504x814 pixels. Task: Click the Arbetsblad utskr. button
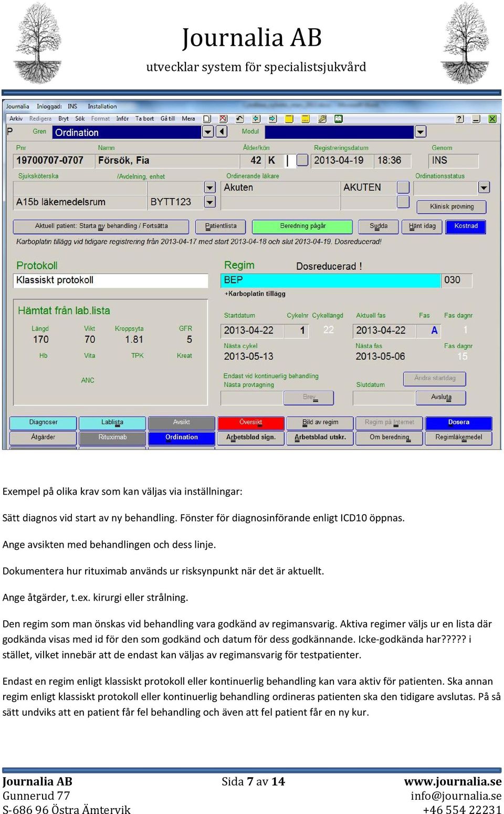(x=320, y=437)
